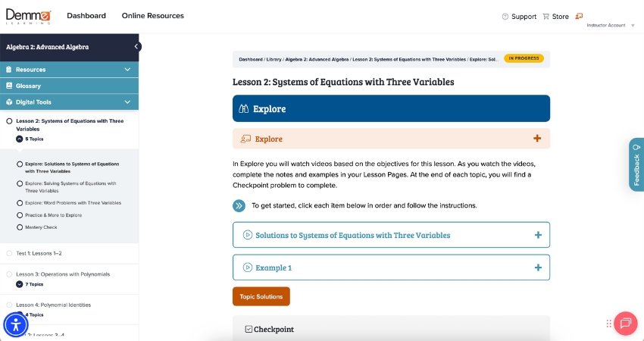
Task: Click the Store shopping cart icon
Action: (546, 16)
